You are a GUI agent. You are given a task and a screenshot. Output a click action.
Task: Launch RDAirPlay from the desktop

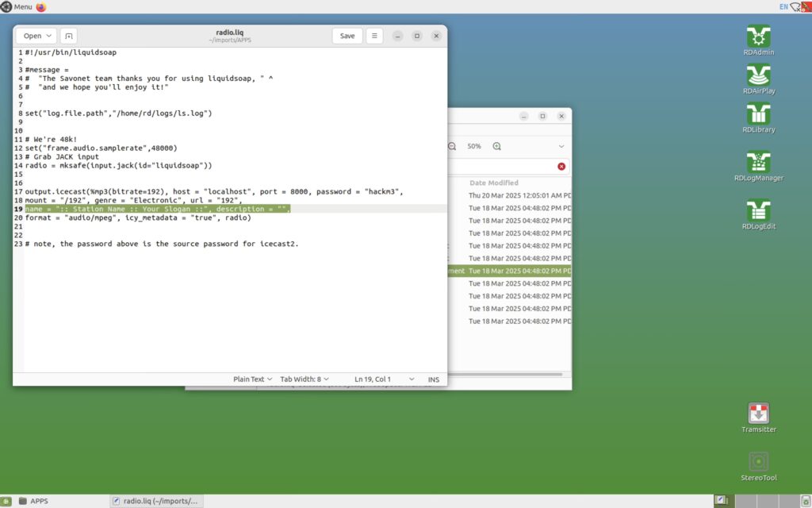coord(758,79)
